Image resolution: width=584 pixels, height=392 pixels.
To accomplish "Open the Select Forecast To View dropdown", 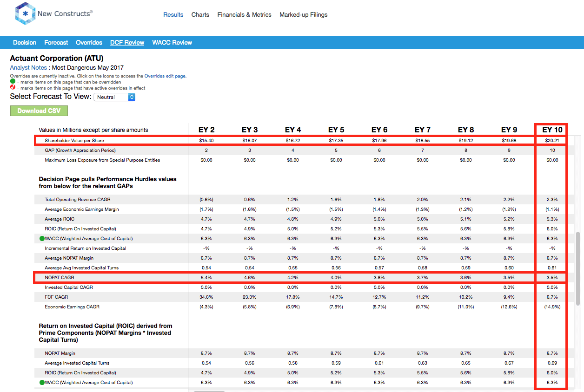I will pos(114,97).
